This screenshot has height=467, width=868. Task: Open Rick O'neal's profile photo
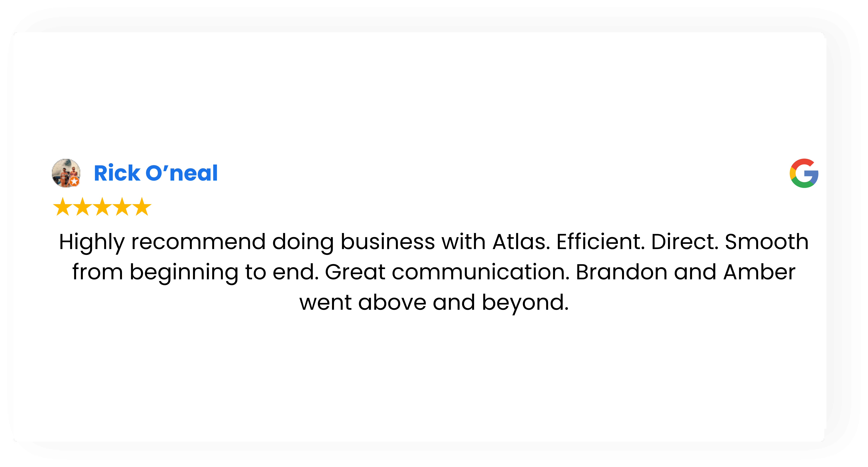pyautogui.click(x=65, y=172)
